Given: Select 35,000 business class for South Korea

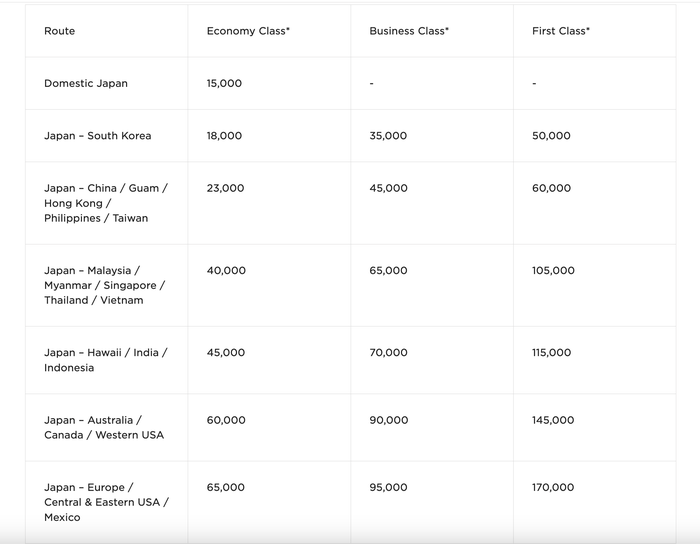Looking at the screenshot, I should (388, 136).
